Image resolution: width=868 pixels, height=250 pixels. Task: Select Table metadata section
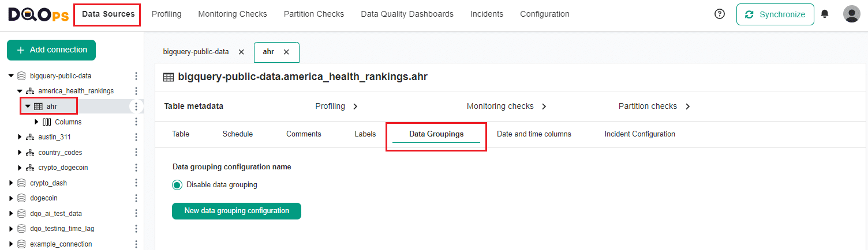pyautogui.click(x=194, y=107)
